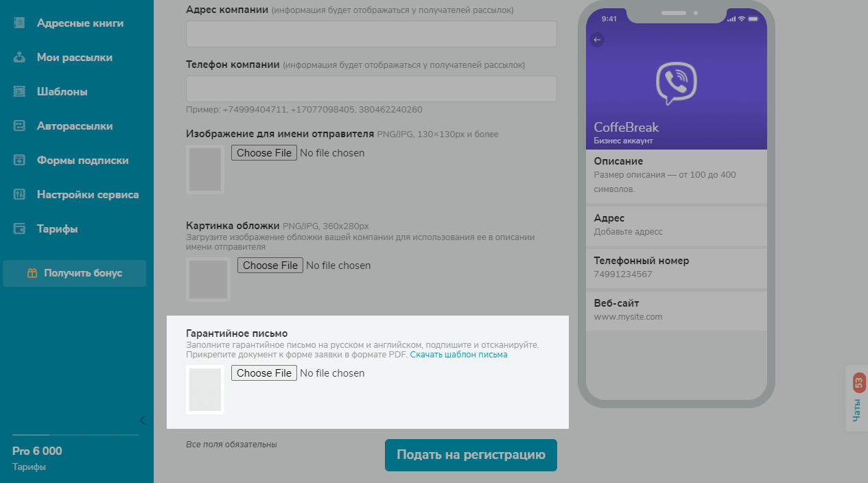The image size is (868, 483).
Task: Click the tariffs wallet sidebar icon
Action: click(x=19, y=229)
